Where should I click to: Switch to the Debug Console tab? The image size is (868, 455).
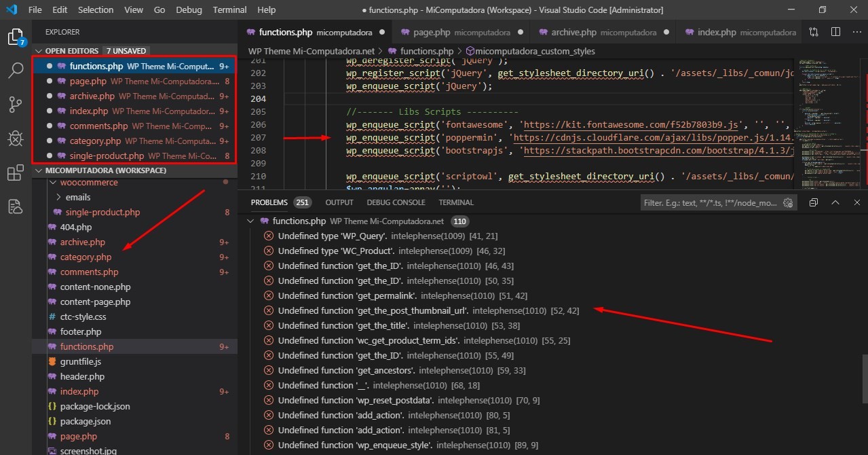tap(396, 202)
